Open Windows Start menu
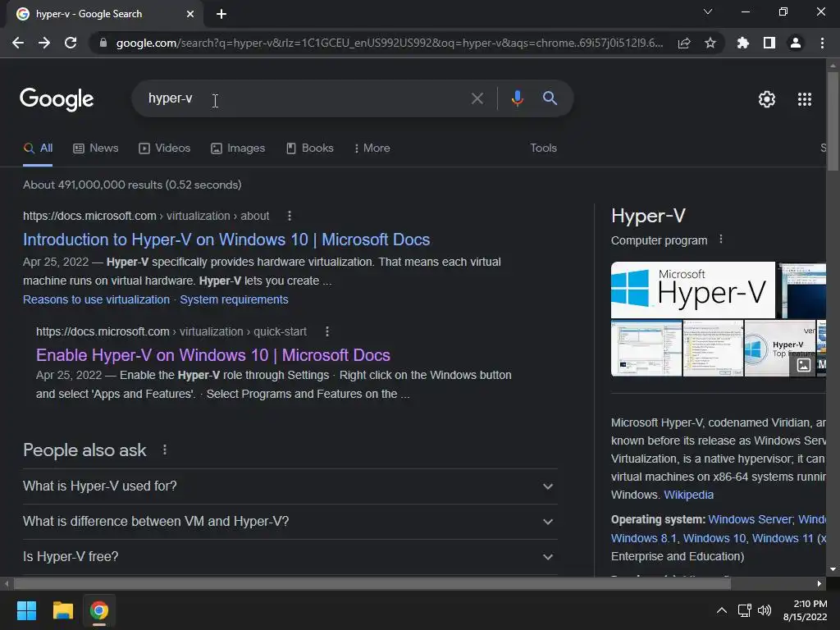The height and width of the screenshot is (630, 840). [x=26, y=610]
